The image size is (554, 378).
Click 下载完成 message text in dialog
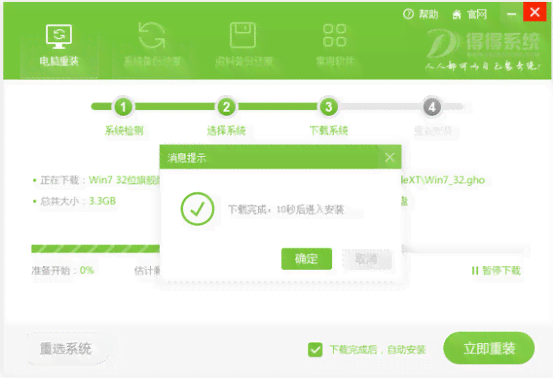pyautogui.click(x=285, y=210)
